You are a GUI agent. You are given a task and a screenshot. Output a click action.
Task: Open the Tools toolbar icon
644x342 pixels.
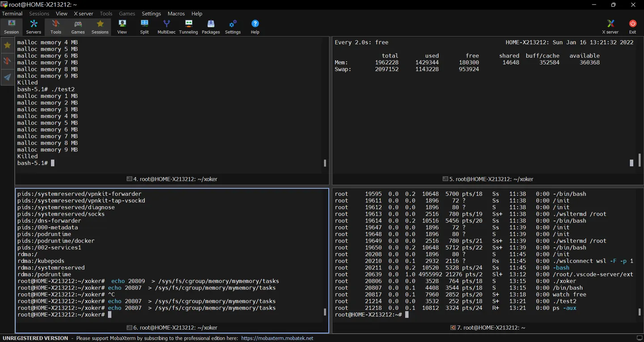coord(56,27)
